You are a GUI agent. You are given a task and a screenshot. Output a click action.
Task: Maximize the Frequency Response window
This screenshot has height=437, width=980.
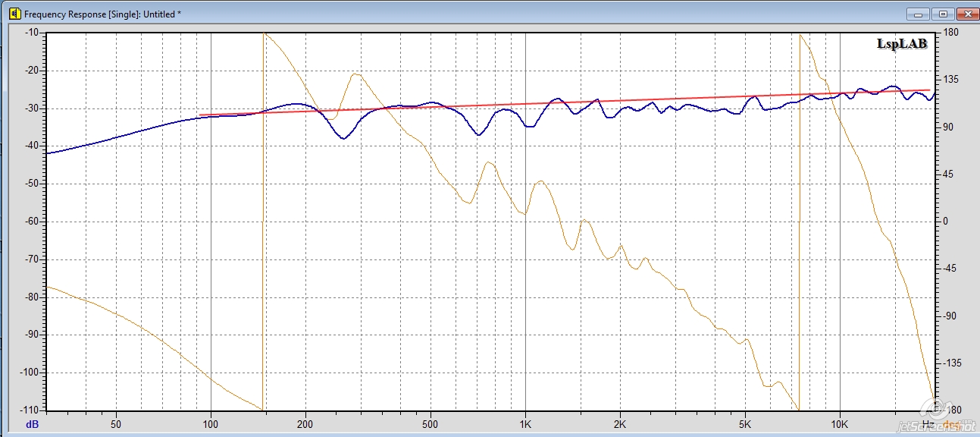[942, 13]
